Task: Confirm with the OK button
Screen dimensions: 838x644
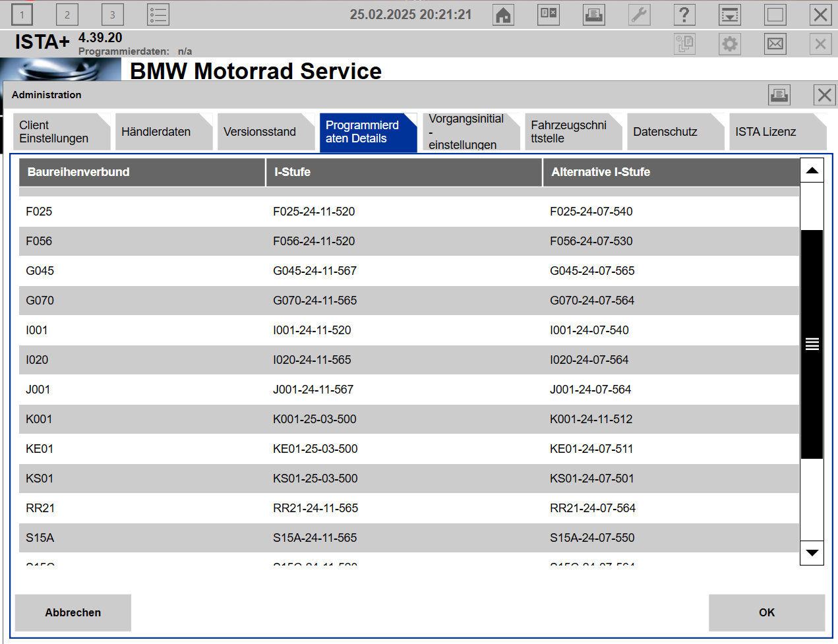Action: coord(766,612)
